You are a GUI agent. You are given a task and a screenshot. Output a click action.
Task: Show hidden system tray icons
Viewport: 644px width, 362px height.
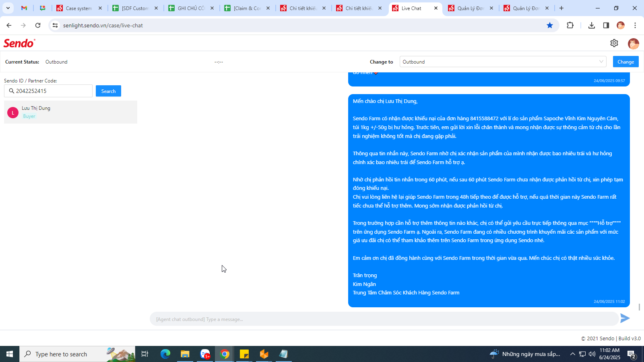click(x=572, y=354)
